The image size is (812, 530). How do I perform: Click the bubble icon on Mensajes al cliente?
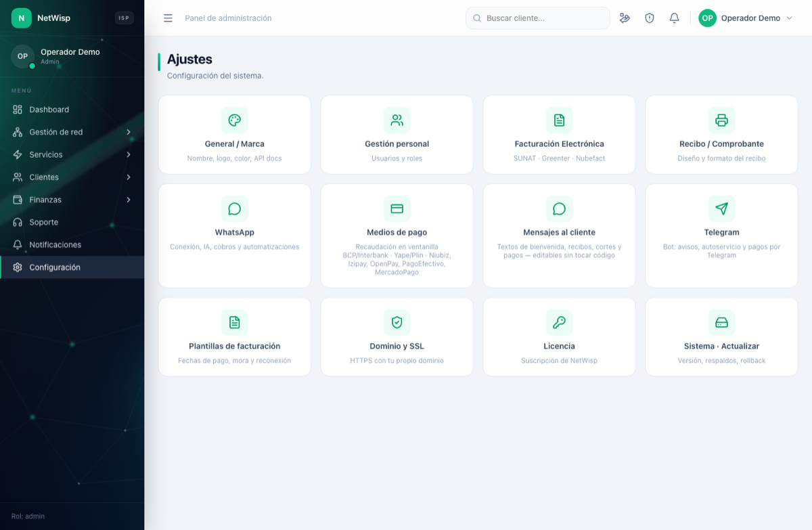(560, 208)
